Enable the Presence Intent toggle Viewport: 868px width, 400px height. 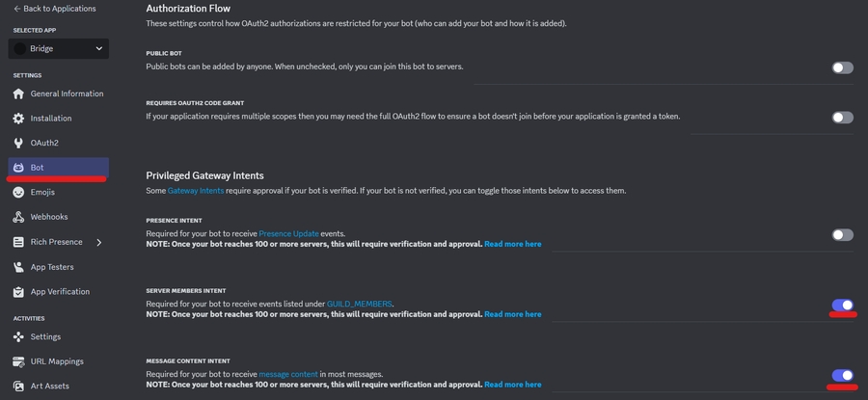point(842,234)
